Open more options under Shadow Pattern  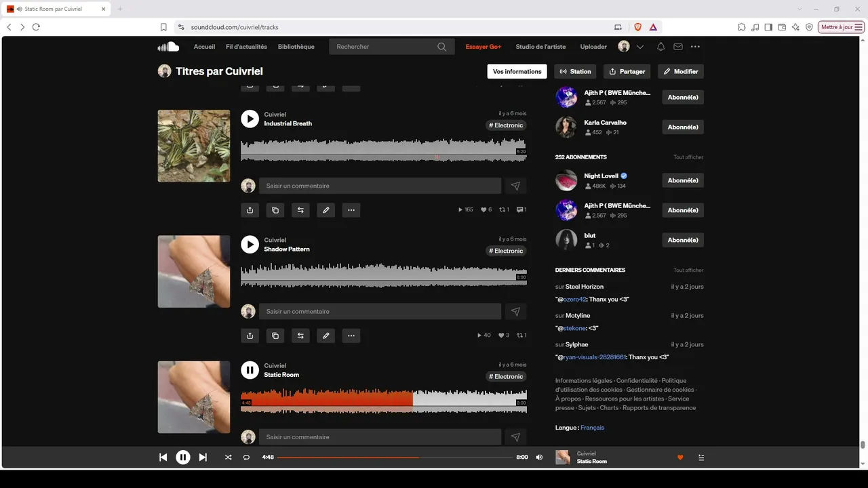pyautogui.click(x=351, y=335)
